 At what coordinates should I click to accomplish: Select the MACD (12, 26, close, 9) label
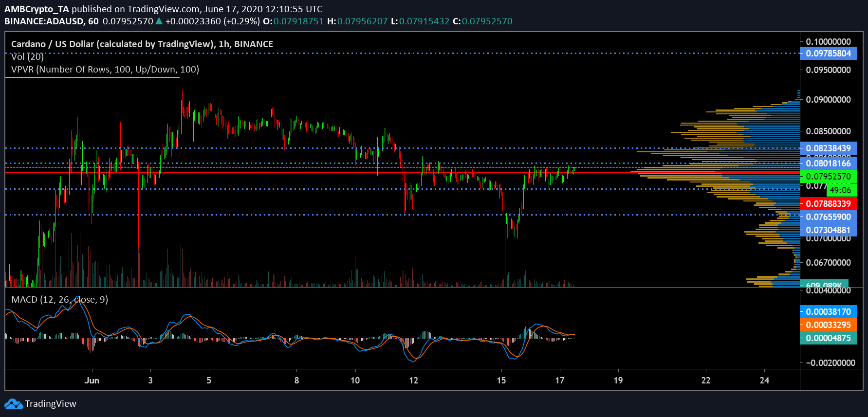(59, 299)
